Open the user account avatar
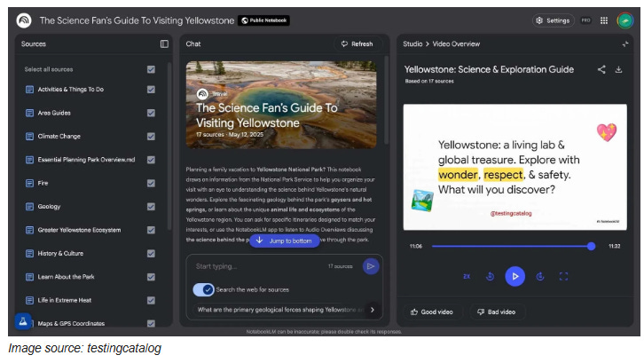The width and height of the screenshot is (644, 363). (x=624, y=20)
